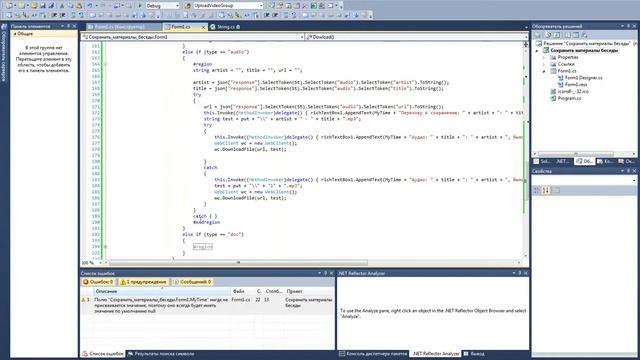The width and height of the screenshot is (640, 360).
Task: Toggle the #region outlining marker near line 164
Action: tap(105, 64)
